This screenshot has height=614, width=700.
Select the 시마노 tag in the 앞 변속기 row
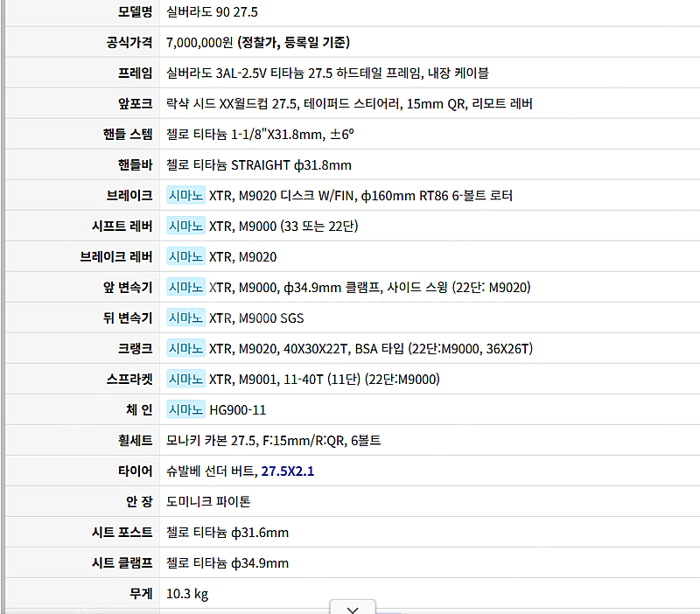coord(185,288)
